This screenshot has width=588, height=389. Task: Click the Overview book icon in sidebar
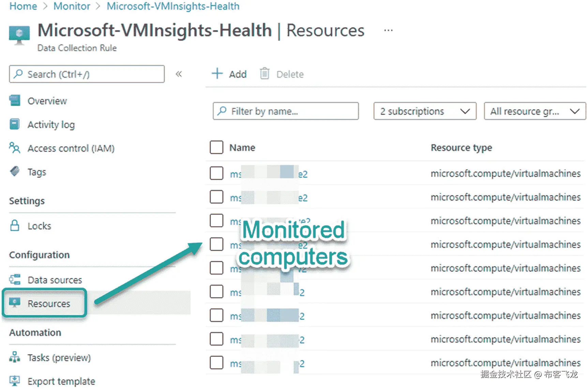click(x=15, y=100)
